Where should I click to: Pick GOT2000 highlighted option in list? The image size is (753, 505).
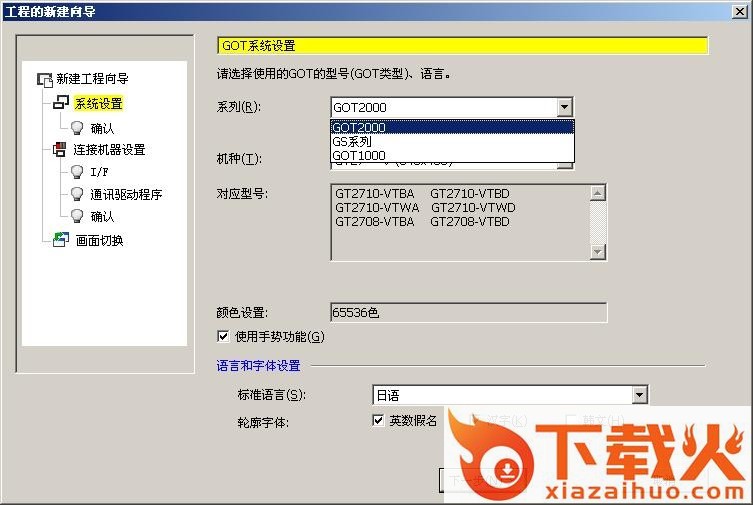click(x=452, y=127)
